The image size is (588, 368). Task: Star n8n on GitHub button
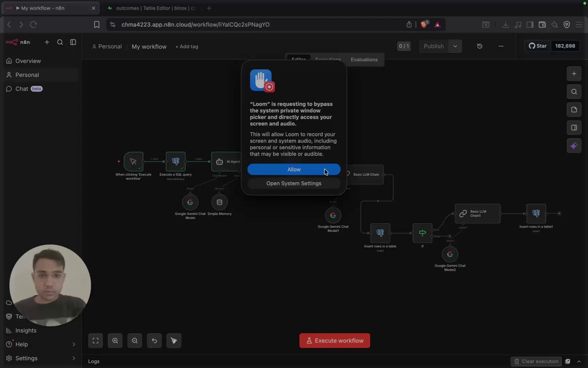pyautogui.click(x=538, y=46)
